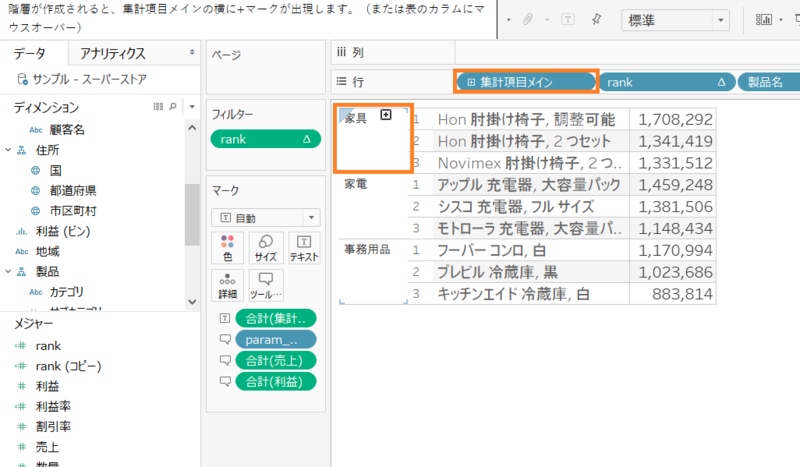The image size is (800, 467).
Task: Expand the + icon beside 家具 header
Action: tap(386, 115)
